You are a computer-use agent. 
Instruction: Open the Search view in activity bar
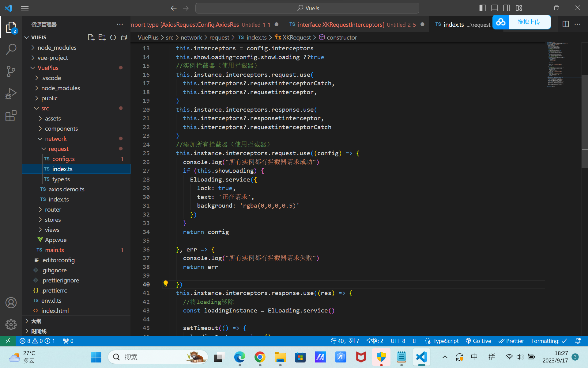point(11,49)
